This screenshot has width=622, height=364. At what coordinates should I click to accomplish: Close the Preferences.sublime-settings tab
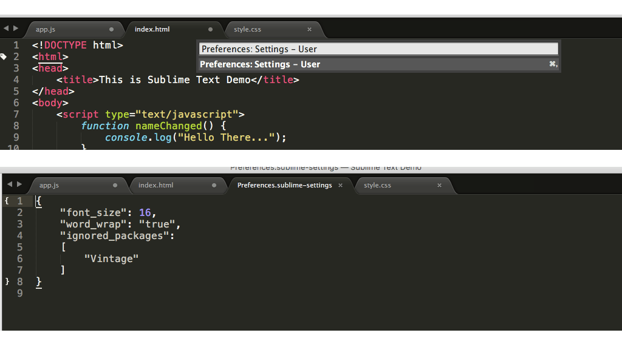(x=340, y=185)
